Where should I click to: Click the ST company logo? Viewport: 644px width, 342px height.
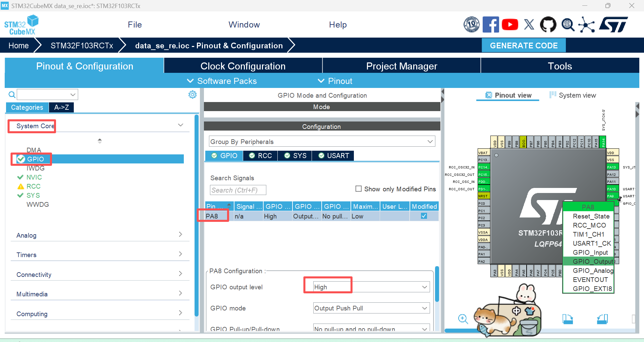pos(614,25)
